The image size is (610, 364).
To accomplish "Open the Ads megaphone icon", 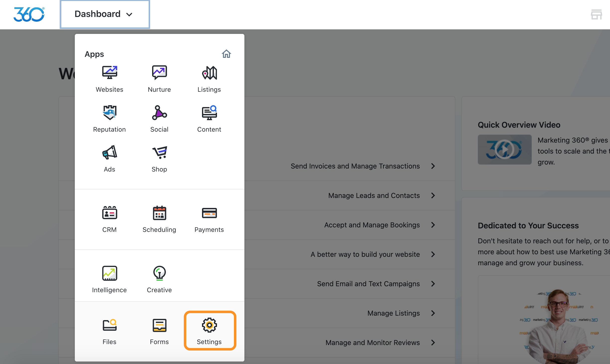I will (x=109, y=153).
